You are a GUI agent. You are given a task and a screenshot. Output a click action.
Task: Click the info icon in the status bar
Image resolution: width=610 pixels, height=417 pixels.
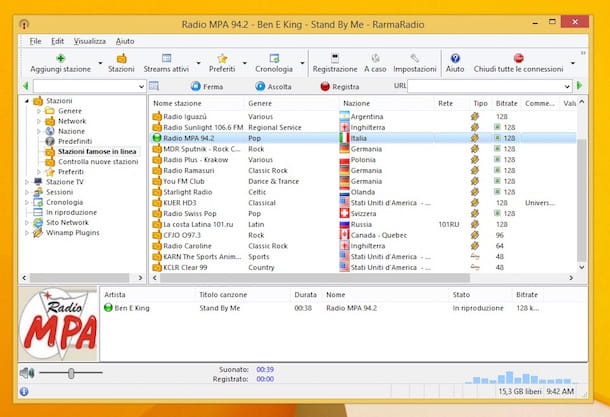coord(24,391)
